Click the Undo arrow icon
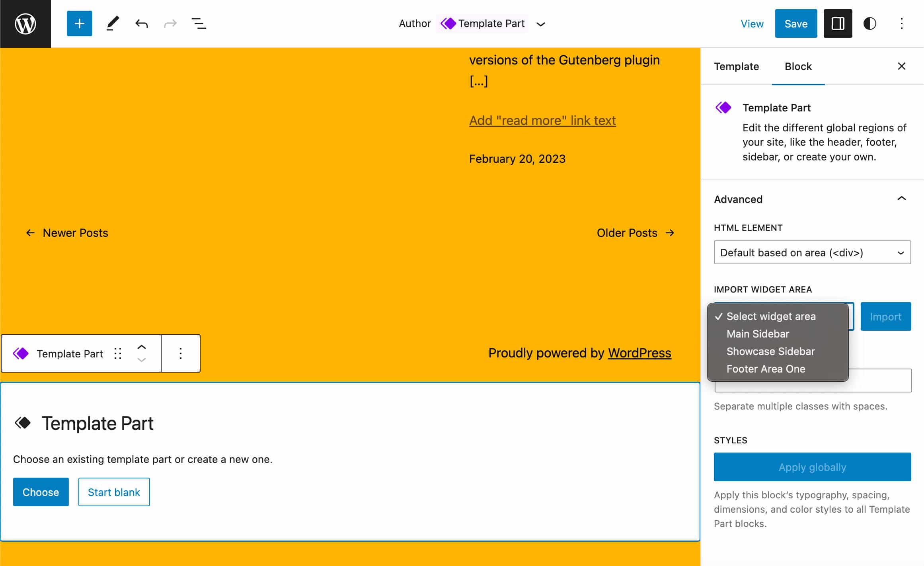The image size is (924, 566). tap(140, 23)
